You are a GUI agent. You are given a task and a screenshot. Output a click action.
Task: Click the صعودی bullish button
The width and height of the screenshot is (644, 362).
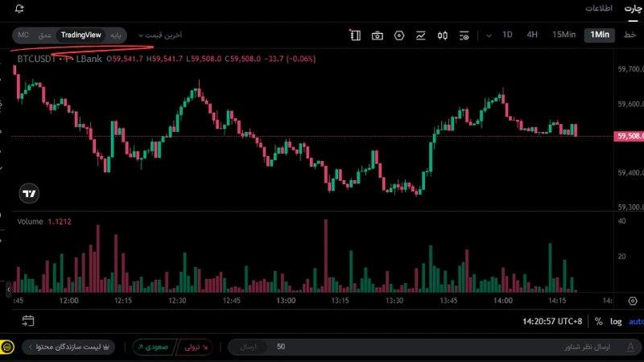point(154,348)
